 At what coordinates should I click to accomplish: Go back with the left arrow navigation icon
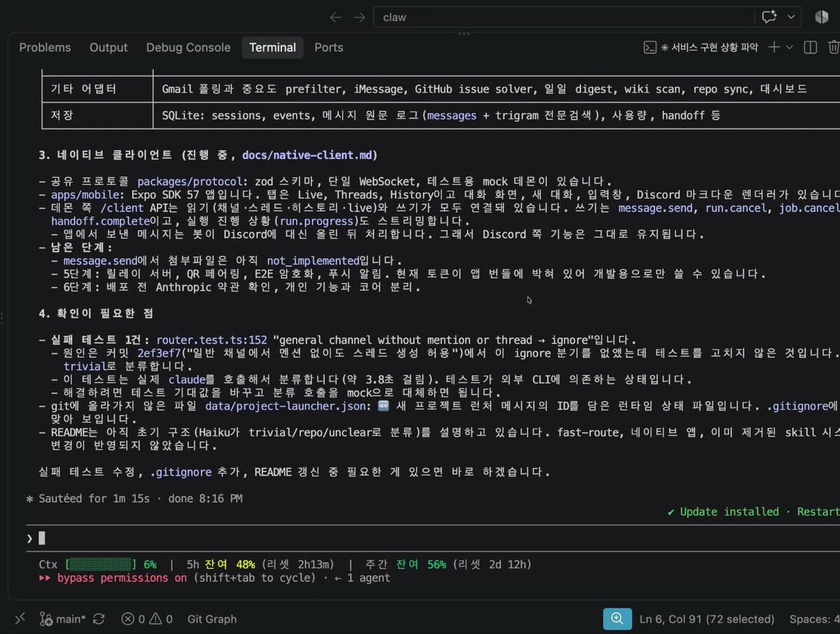(x=335, y=17)
